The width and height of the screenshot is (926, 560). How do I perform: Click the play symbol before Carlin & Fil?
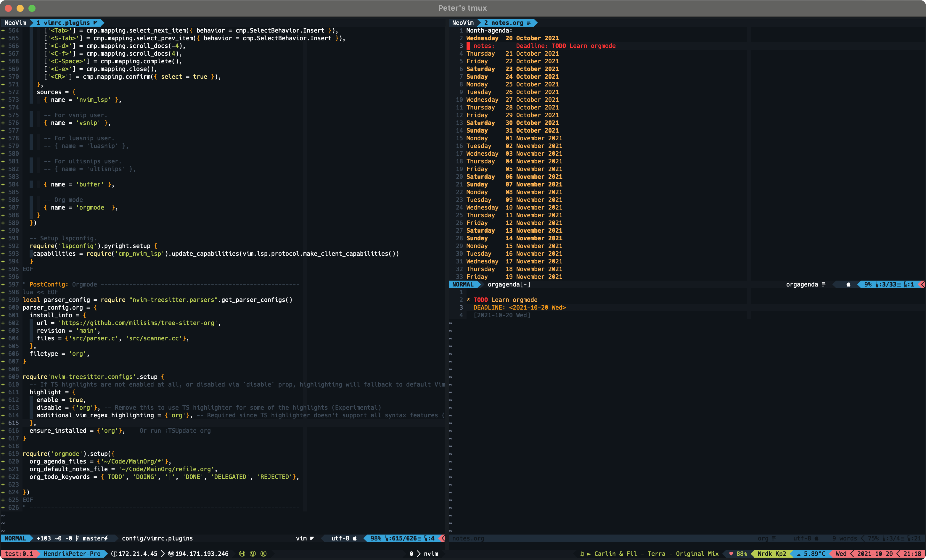[x=589, y=553]
